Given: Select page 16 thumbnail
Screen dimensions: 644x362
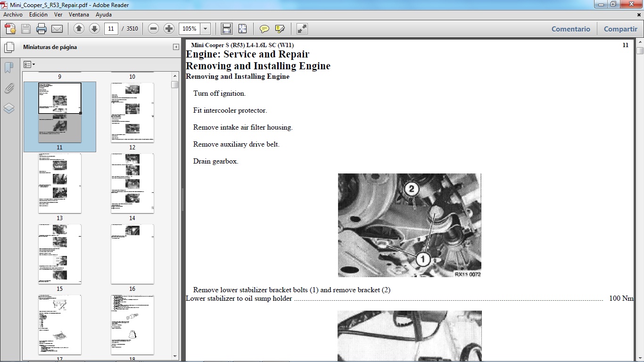Looking at the screenshot, I should tap(132, 254).
